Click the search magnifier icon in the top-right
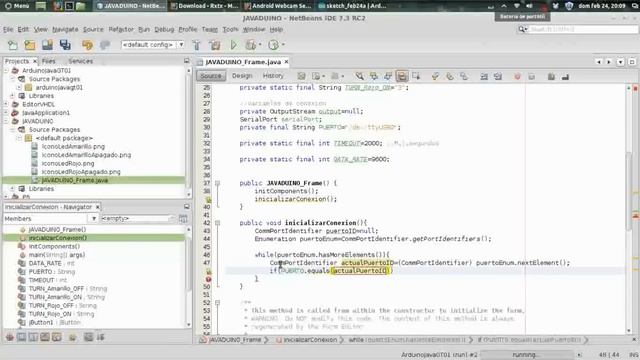The image size is (640, 360). coord(522,29)
